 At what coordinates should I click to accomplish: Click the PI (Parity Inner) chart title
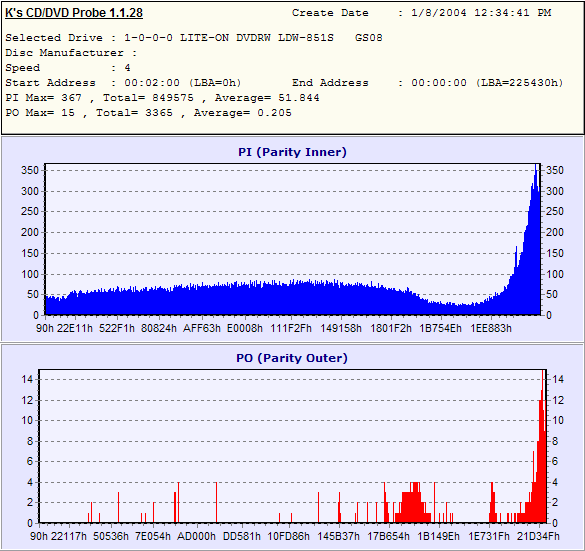pyautogui.click(x=292, y=152)
